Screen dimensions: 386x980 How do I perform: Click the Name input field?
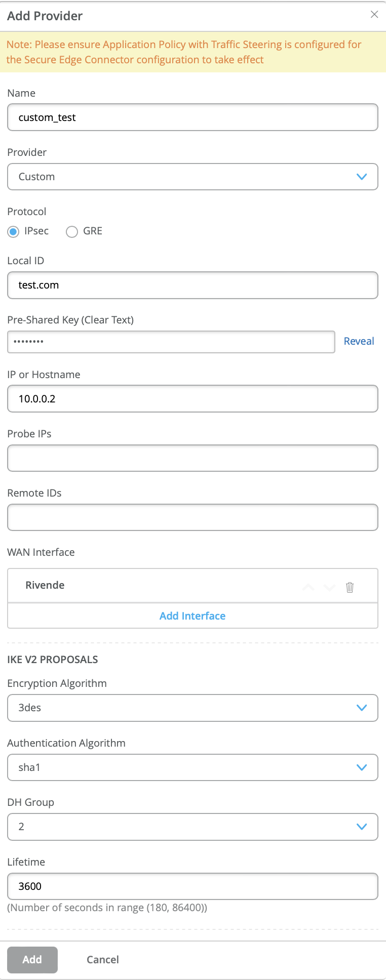tap(192, 117)
